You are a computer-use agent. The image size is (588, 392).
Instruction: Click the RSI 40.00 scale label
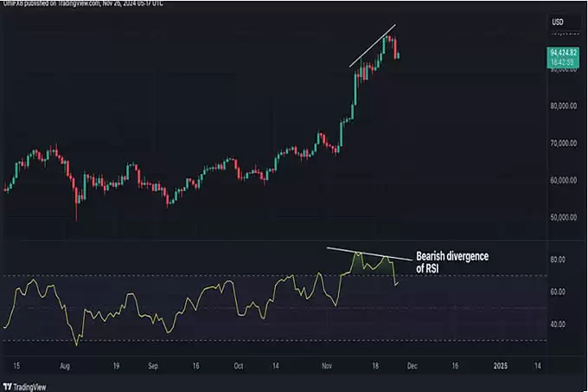(x=558, y=324)
